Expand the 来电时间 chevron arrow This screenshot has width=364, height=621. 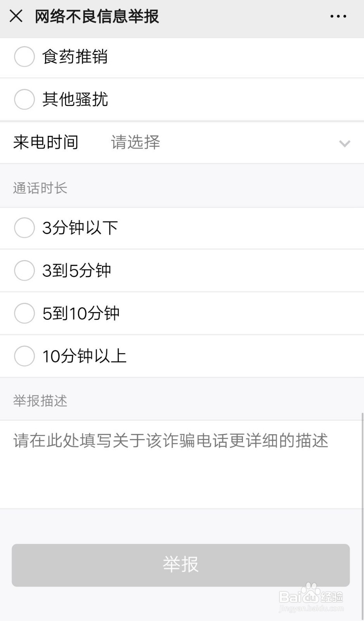click(x=345, y=143)
